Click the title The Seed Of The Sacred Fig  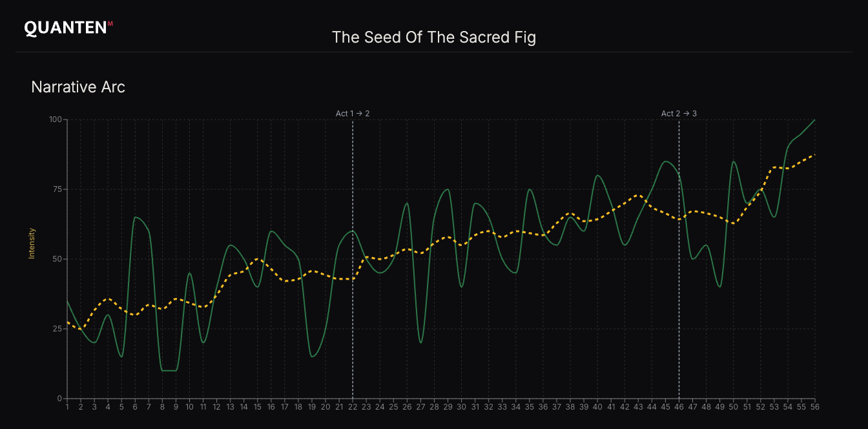(x=434, y=37)
